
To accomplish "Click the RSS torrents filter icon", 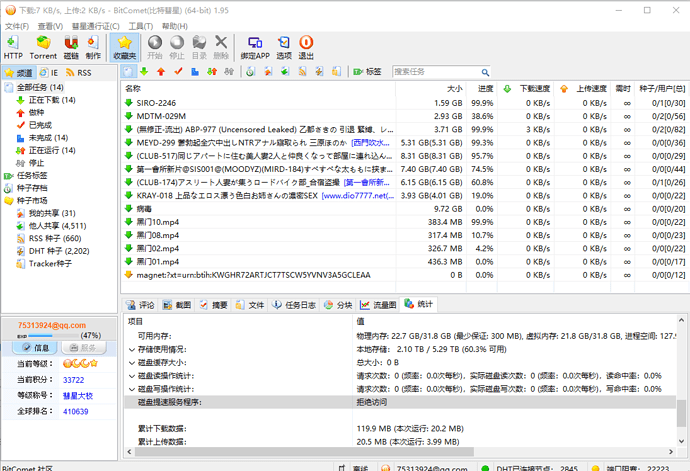I will pyautogui.click(x=302, y=71).
